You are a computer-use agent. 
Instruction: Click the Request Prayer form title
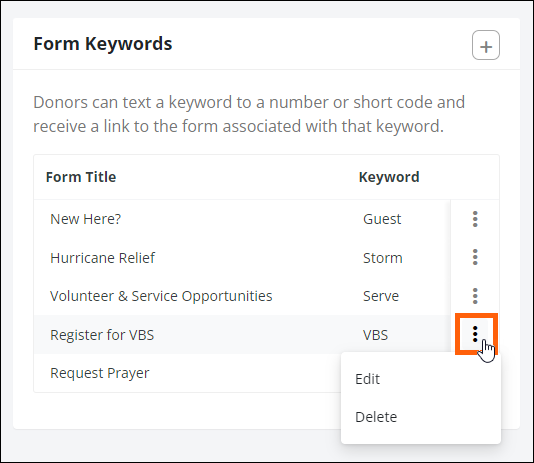[x=100, y=373]
